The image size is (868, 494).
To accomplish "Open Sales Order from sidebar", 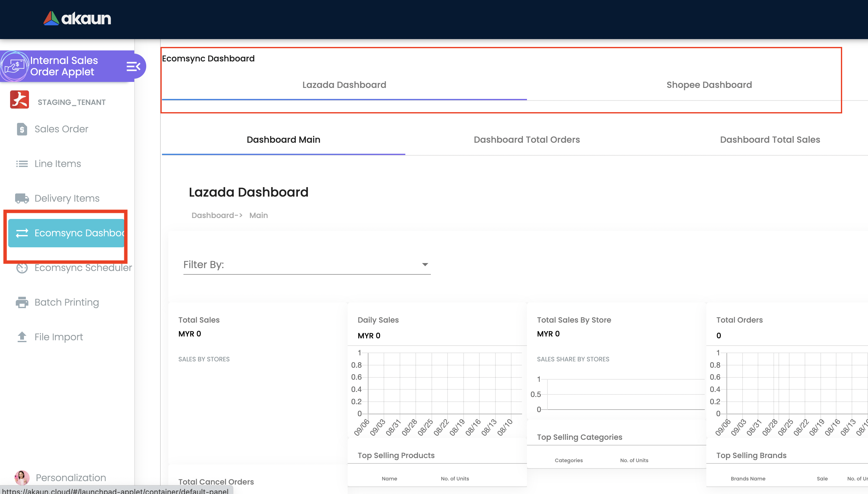I will point(61,129).
